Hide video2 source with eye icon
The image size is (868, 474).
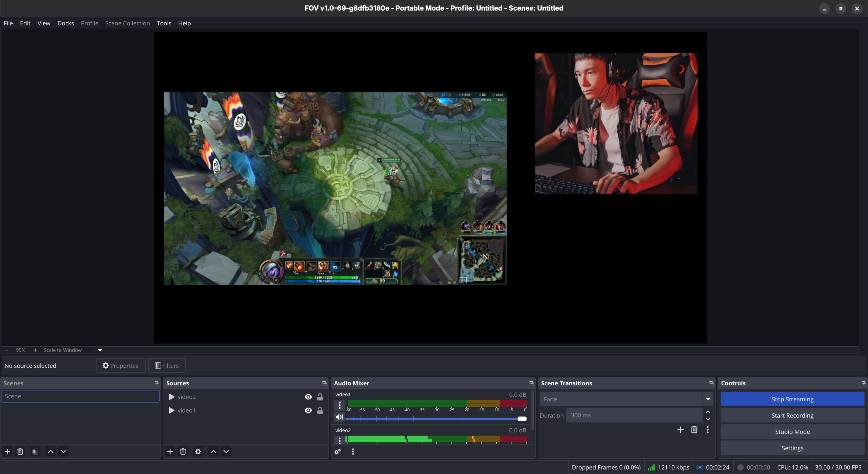(x=308, y=397)
